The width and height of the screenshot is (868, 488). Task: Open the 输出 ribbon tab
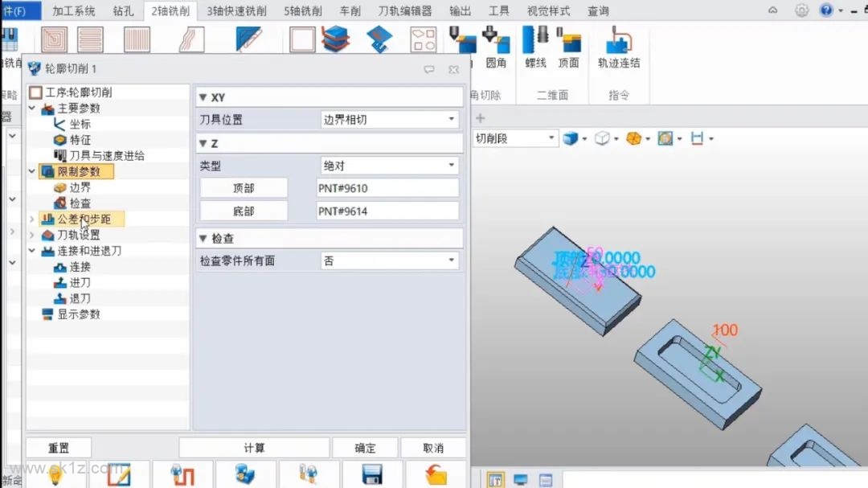click(460, 10)
